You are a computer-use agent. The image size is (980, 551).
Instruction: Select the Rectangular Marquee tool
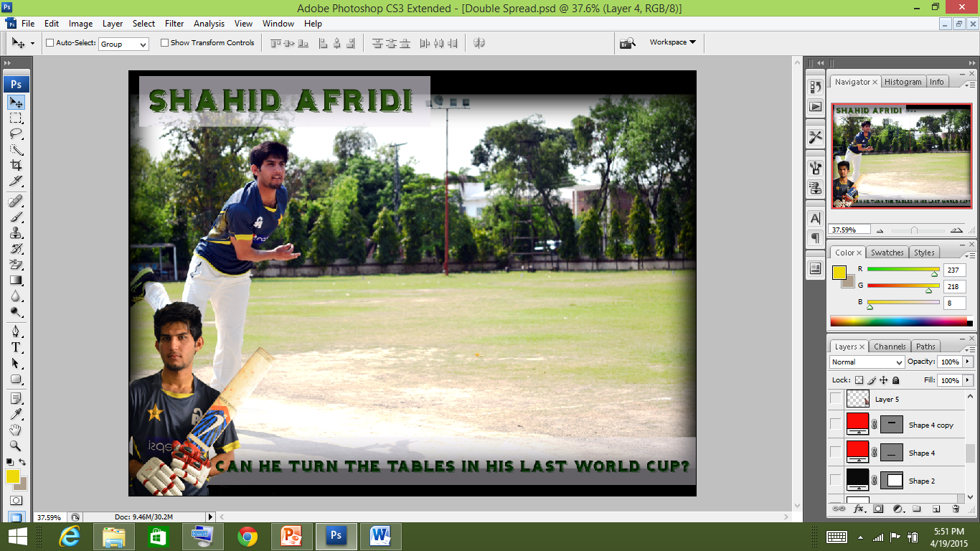(16, 118)
